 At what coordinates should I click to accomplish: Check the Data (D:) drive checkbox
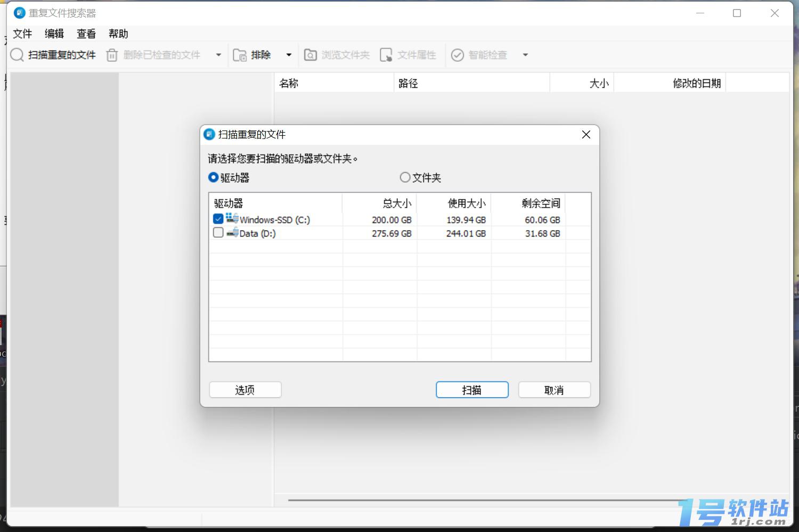click(x=218, y=233)
